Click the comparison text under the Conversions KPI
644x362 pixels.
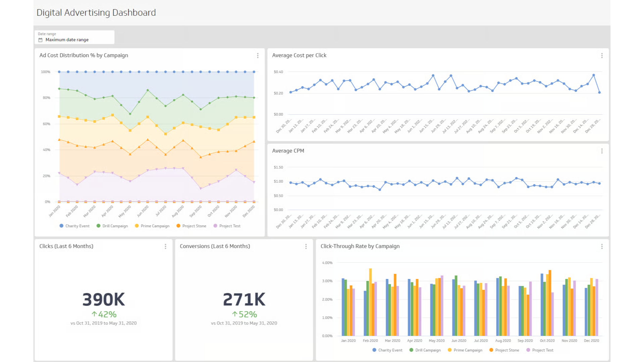coord(244,323)
